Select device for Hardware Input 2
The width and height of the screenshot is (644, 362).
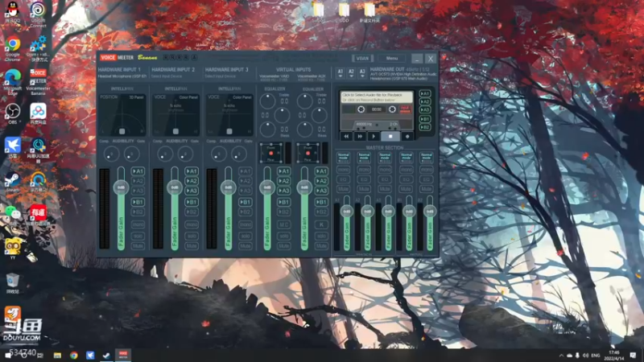(167, 76)
